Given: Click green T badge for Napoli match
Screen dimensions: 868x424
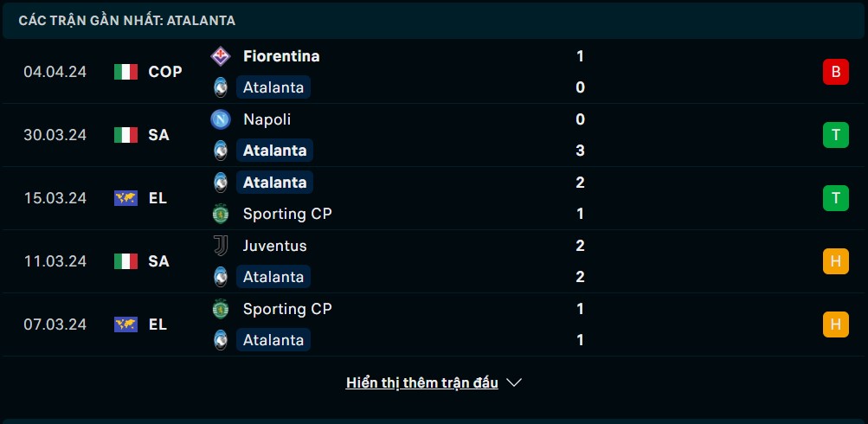Looking at the screenshot, I should pos(835,135).
